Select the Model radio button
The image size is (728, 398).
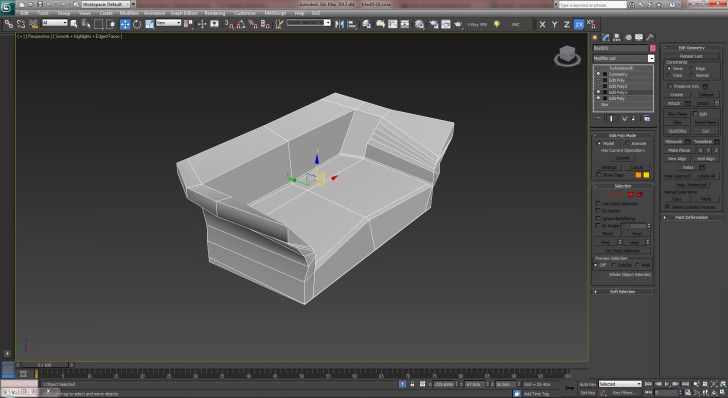pyautogui.click(x=599, y=144)
